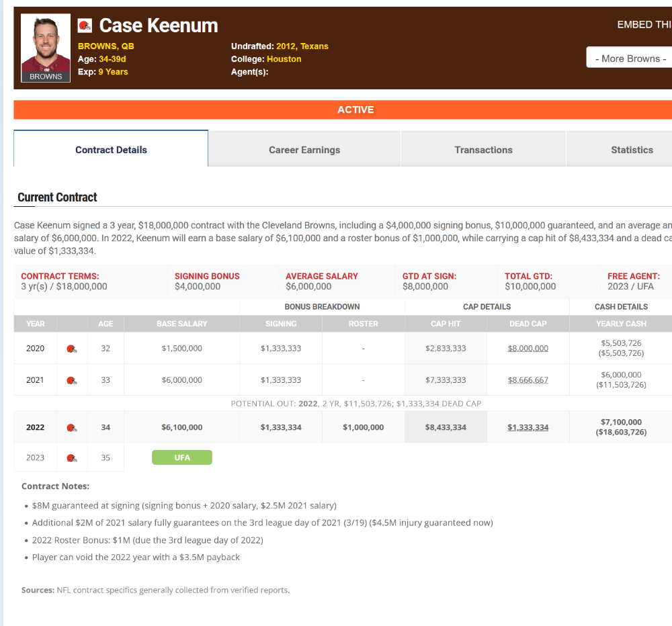
Task: Click the 2022 signing bonus $1,333,334
Action: point(281,427)
